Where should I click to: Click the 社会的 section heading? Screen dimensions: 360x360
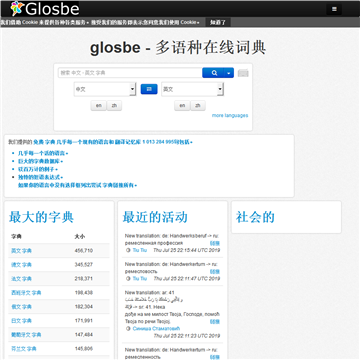(x=255, y=217)
